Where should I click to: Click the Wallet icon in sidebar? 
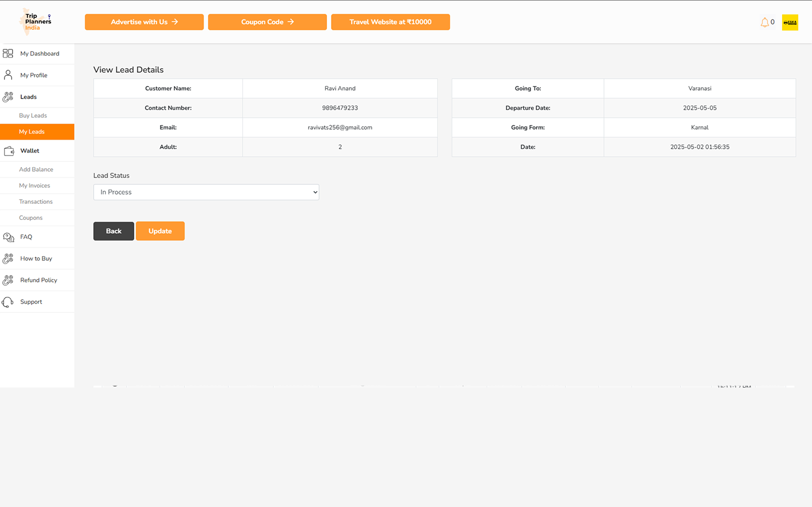click(9, 151)
